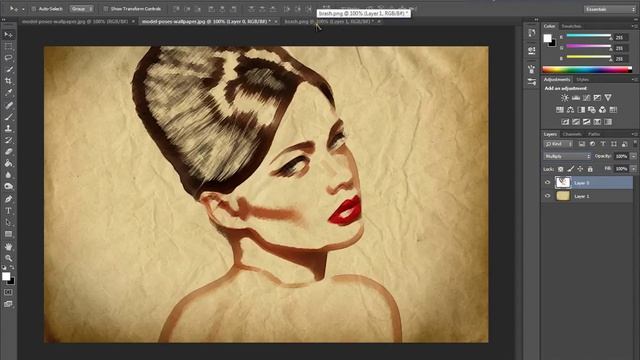Select the Blur tool
Image resolution: width=640 pixels, height=360 pixels.
click(x=8, y=175)
